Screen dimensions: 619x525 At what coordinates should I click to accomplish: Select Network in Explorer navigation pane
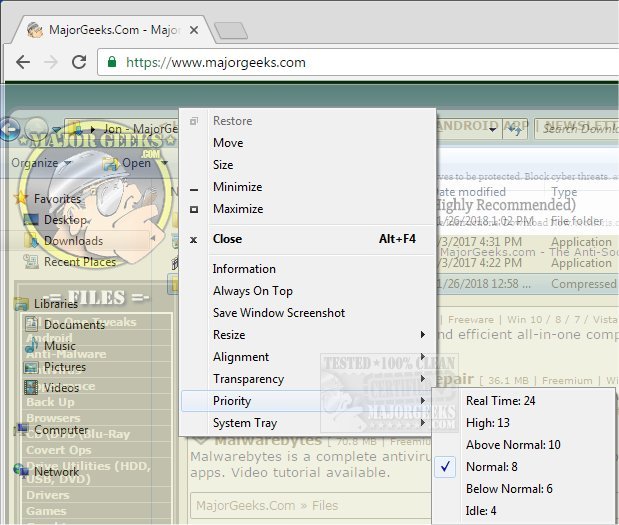tap(56, 472)
